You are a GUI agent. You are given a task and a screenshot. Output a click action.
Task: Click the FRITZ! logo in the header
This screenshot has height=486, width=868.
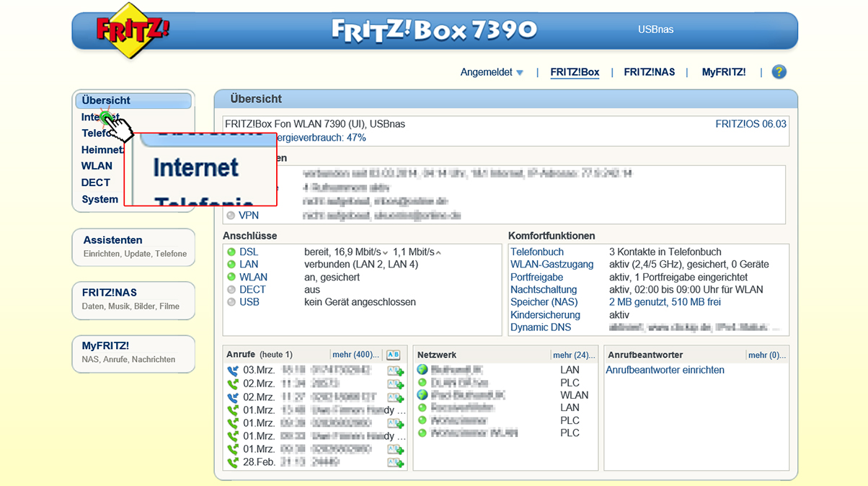133,30
